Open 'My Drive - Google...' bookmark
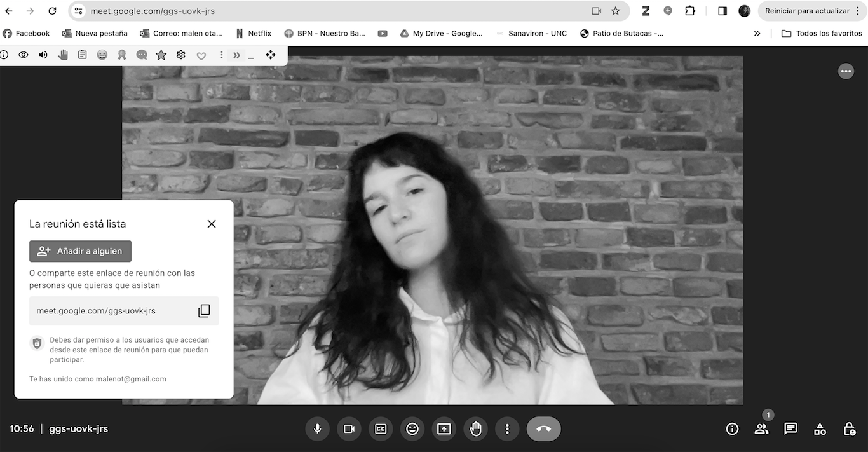Image resolution: width=868 pixels, height=452 pixels. click(x=441, y=33)
